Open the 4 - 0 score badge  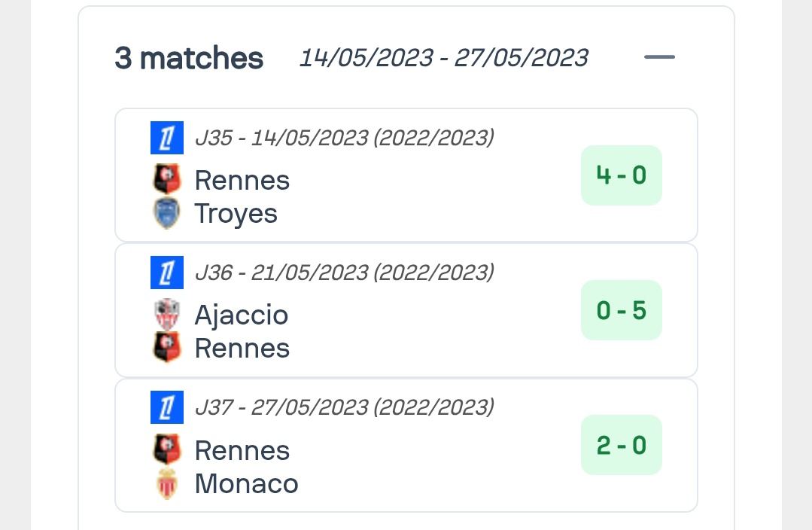click(621, 175)
